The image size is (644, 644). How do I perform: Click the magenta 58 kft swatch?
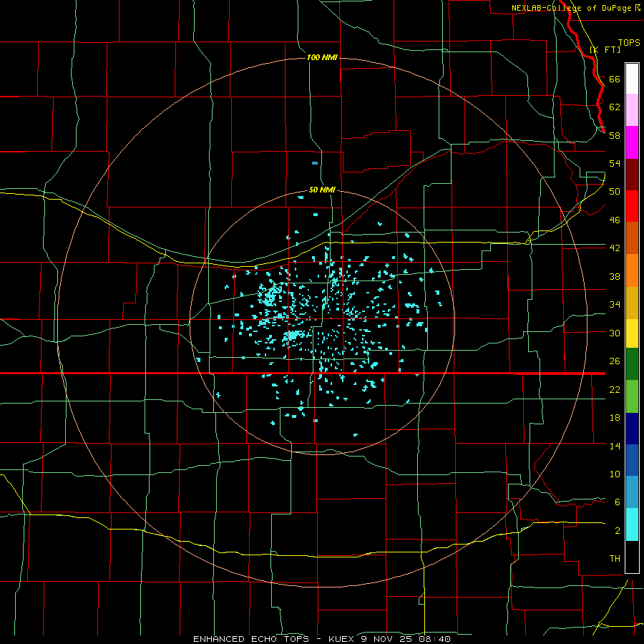pyautogui.click(x=632, y=142)
